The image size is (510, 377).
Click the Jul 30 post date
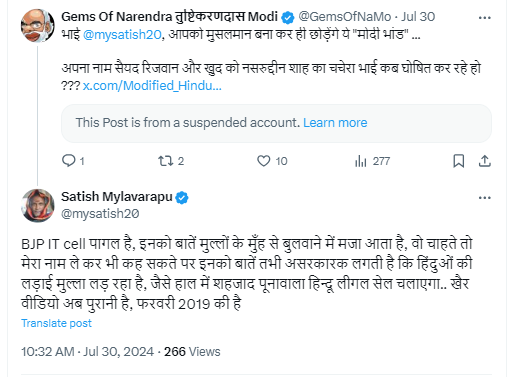pyautogui.click(x=418, y=17)
